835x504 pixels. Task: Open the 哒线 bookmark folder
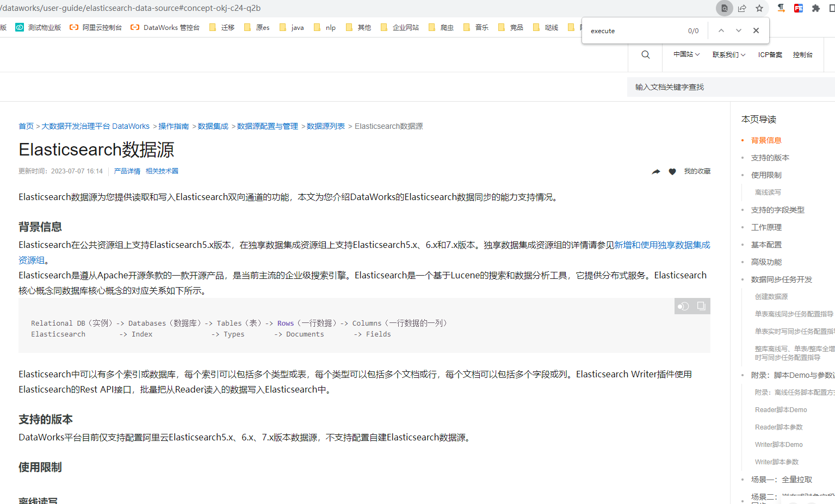(546, 27)
